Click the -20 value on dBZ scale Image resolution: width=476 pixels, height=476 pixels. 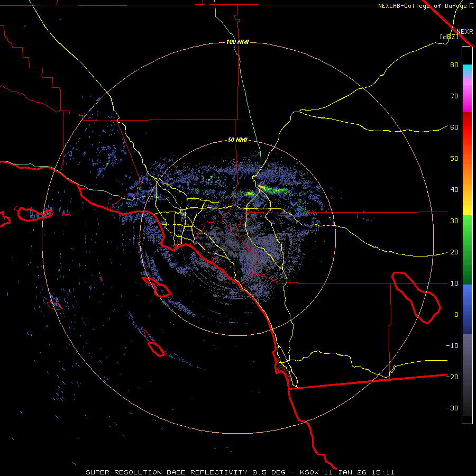(452, 377)
